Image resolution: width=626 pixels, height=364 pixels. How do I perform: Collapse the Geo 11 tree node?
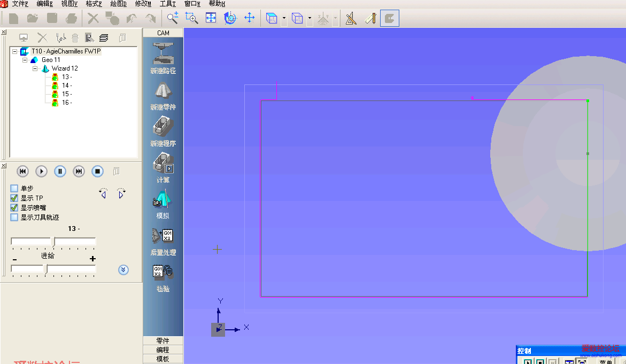pos(25,60)
